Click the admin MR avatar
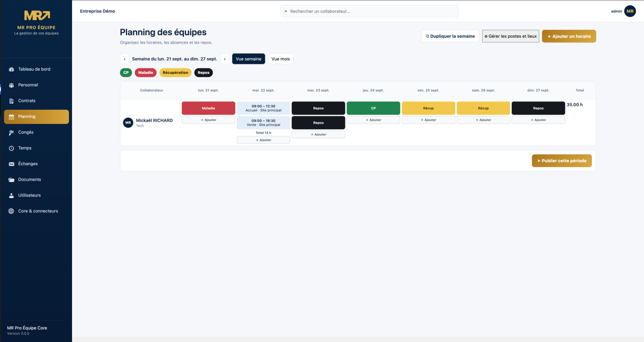The image size is (644, 342). coord(630,11)
